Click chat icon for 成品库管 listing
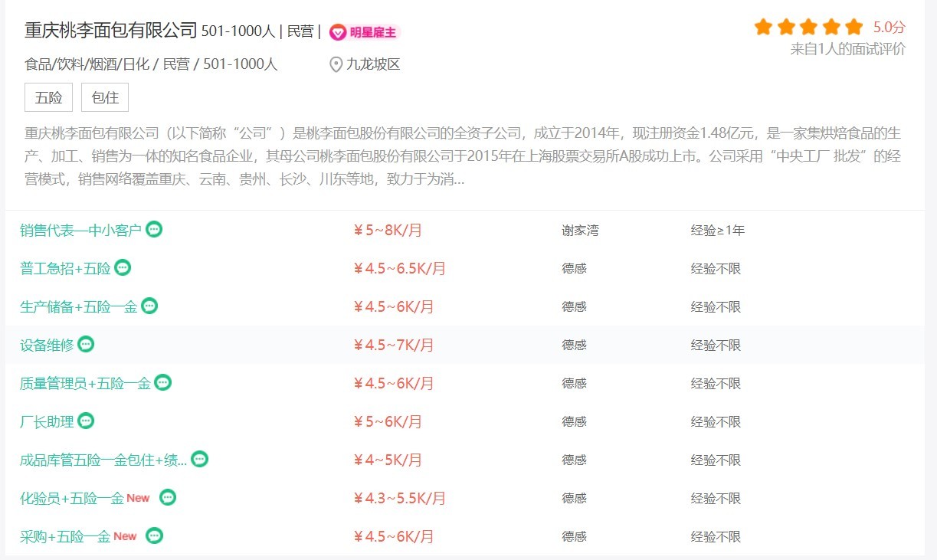Screen dimensions: 937x560 coord(199,459)
